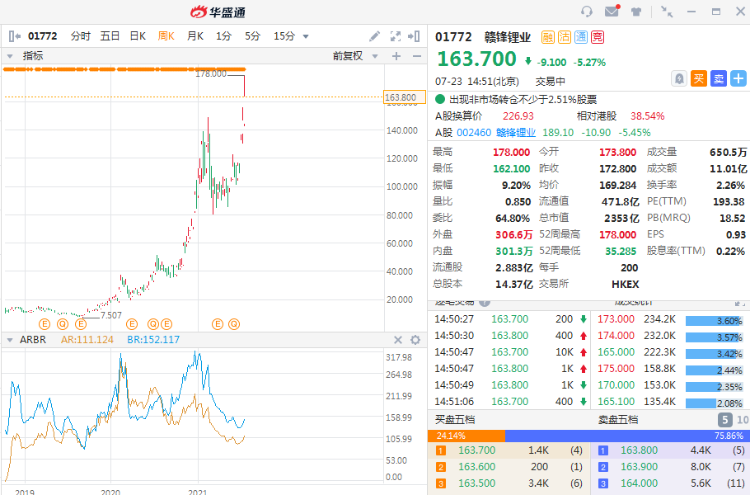Screen dimensions: 750x495
Task: Collapse the right-side quote panel icon
Action: click(x=414, y=36)
